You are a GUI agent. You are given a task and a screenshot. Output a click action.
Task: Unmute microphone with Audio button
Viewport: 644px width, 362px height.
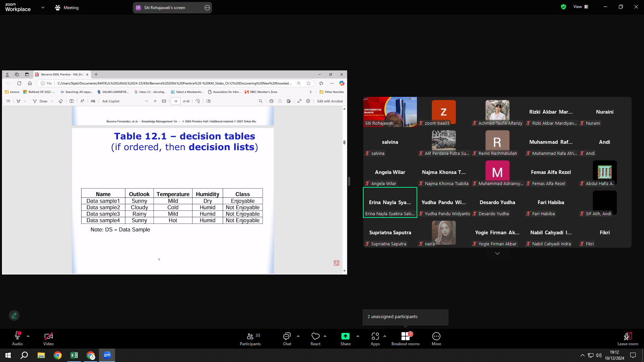click(17, 339)
